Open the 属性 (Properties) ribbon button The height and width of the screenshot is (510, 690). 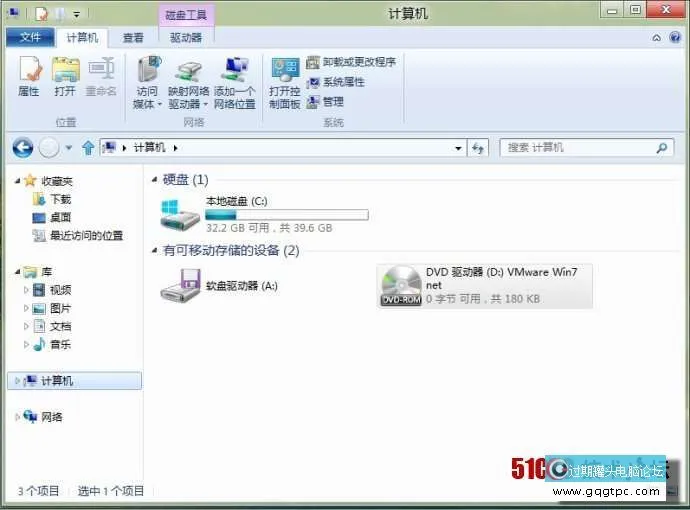pyautogui.click(x=29, y=76)
